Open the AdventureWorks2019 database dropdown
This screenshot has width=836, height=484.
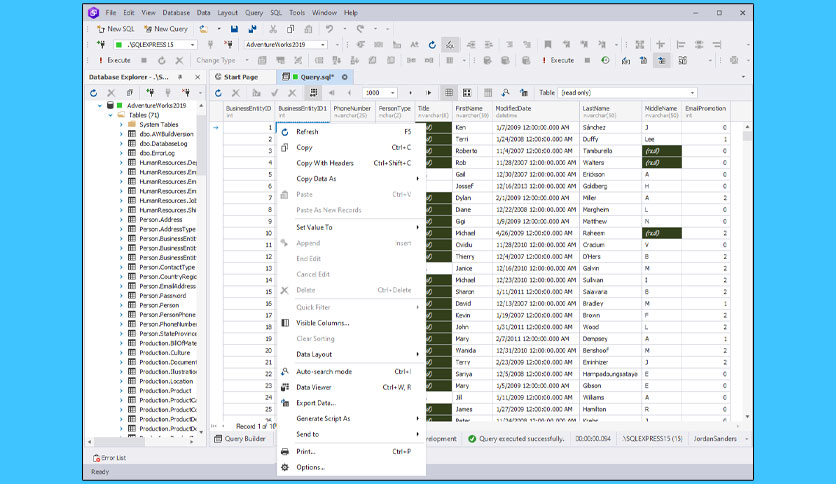pos(323,45)
